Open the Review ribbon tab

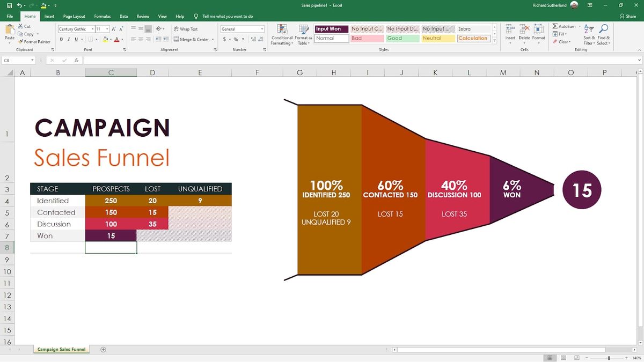point(143,16)
